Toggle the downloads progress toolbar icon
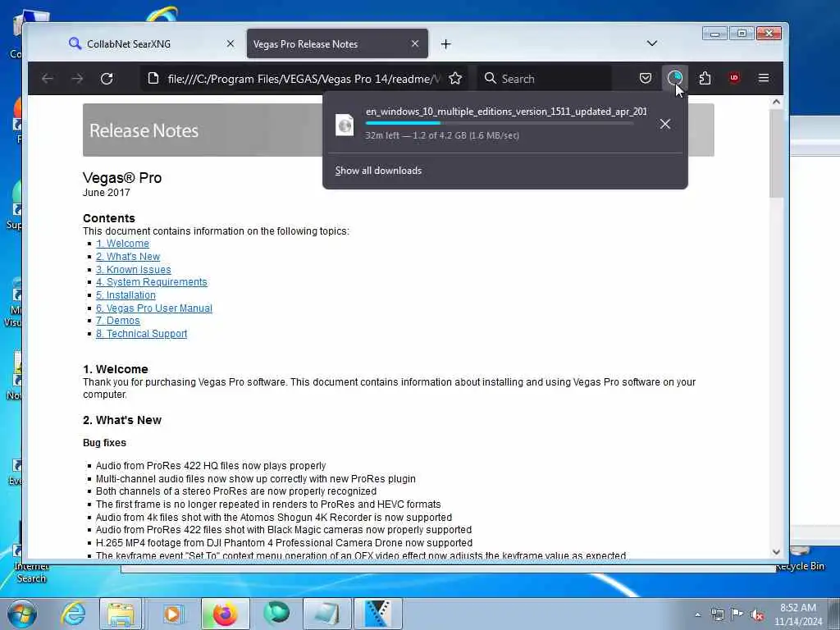This screenshot has width=840, height=630. [675, 79]
